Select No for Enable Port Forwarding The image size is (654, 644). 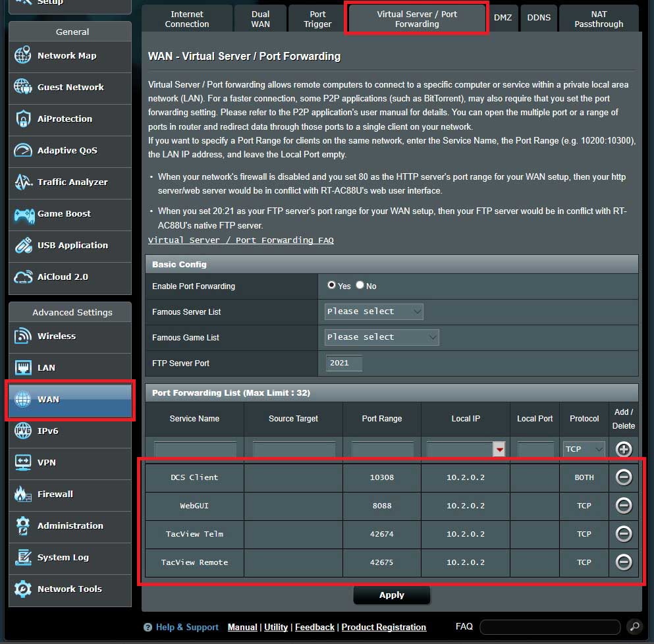(x=360, y=286)
